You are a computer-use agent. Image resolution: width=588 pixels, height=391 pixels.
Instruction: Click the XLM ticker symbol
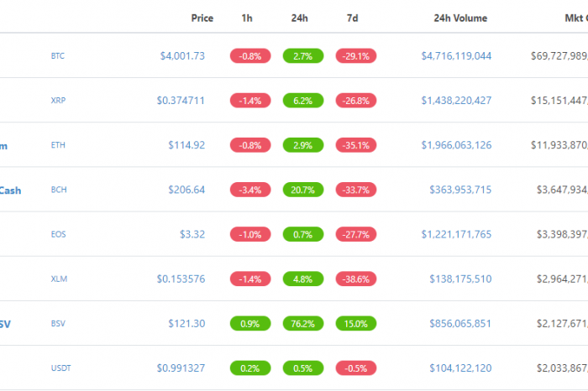59,279
